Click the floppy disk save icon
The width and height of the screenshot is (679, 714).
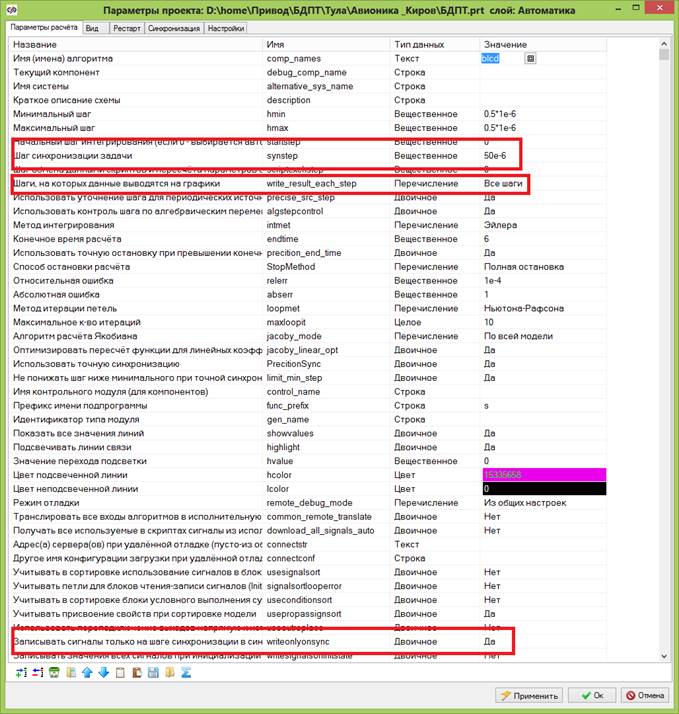coord(153,673)
